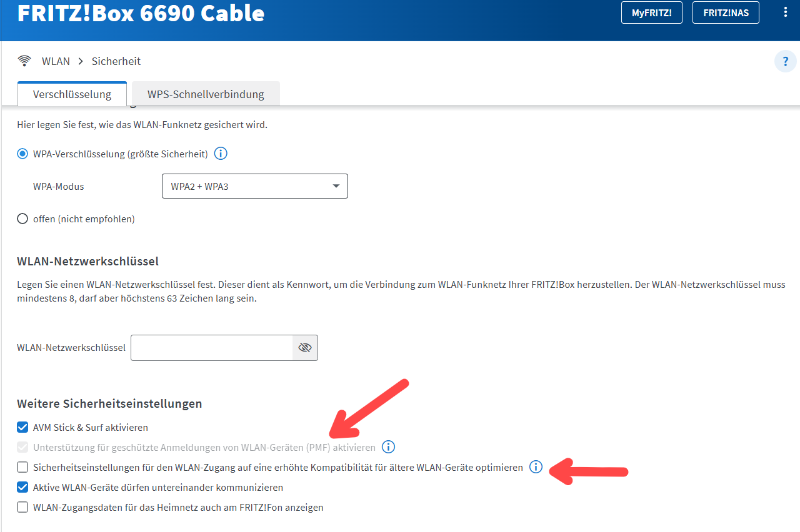Open the three-dot options menu

point(786,12)
